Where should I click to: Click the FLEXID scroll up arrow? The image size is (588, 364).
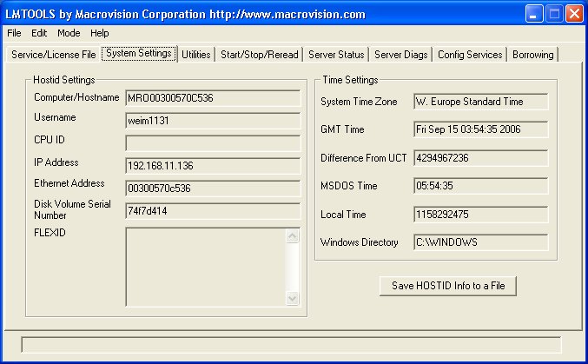pyautogui.click(x=293, y=236)
